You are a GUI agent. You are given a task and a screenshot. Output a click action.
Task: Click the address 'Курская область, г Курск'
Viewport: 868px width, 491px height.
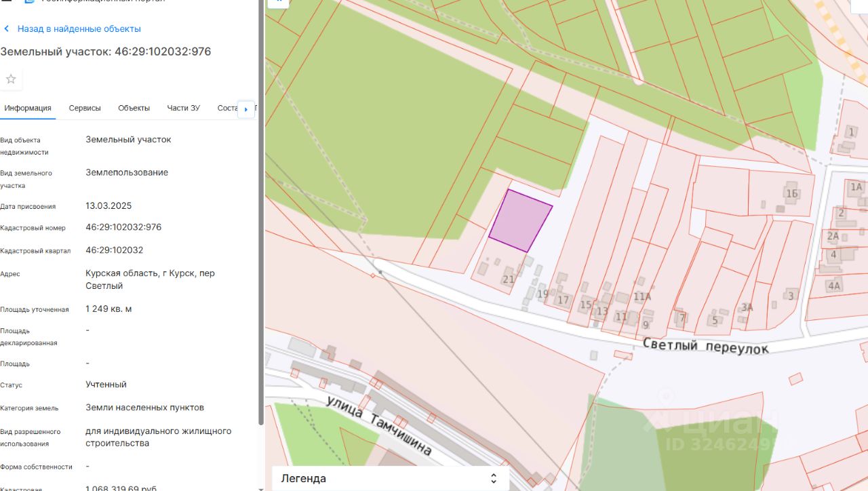pyautogui.click(x=150, y=279)
